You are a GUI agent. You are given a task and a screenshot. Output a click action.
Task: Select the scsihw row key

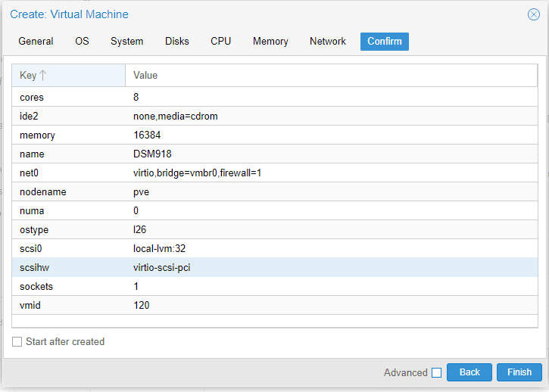(34, 267)
